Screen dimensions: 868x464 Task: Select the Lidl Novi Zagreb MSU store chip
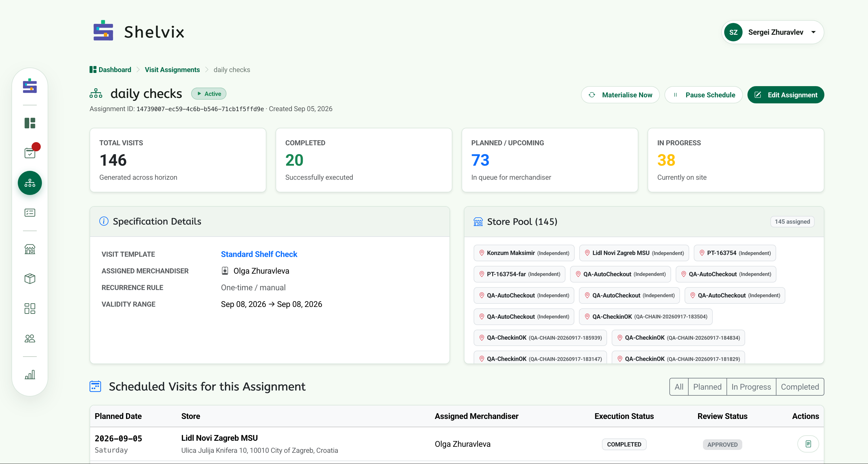tap(634, 253)
